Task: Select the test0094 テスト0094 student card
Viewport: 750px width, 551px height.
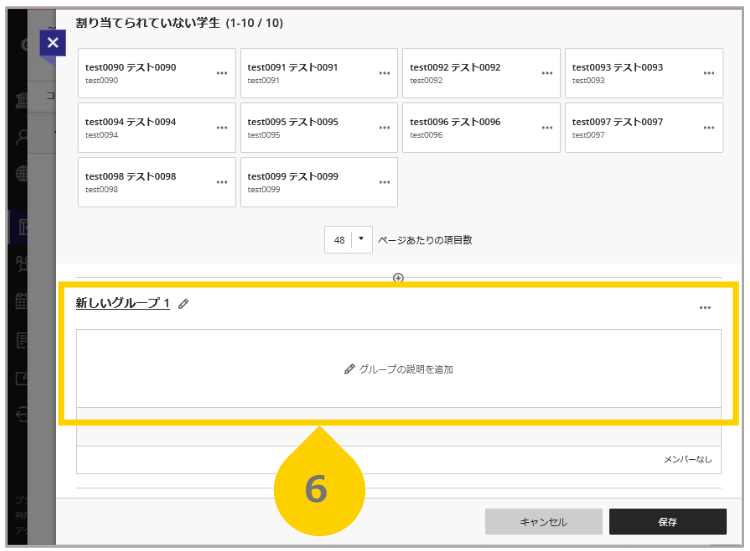Action: coord(157,128)
